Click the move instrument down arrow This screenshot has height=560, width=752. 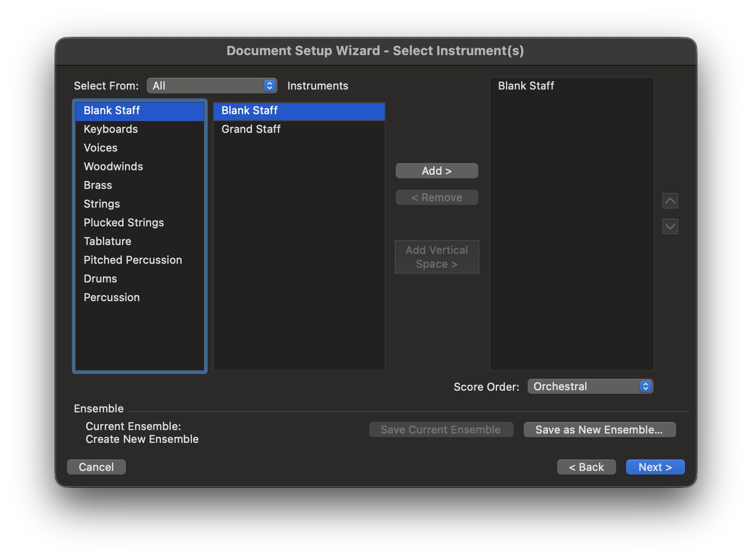click(x=670, y=226)
